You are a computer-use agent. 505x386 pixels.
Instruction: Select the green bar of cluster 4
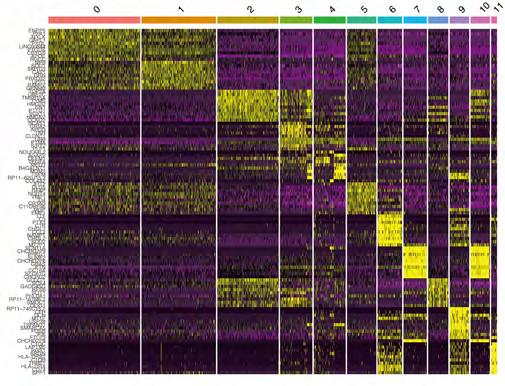click(x=330, y=20)
